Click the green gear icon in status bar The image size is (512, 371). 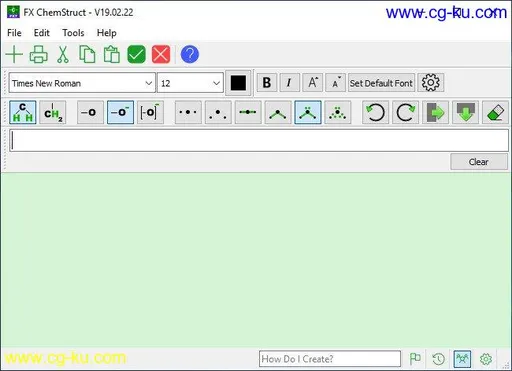486,359
